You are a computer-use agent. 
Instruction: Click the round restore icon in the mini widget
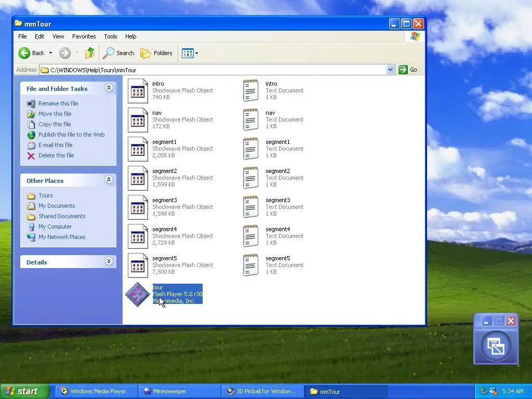tap(496, 346)
